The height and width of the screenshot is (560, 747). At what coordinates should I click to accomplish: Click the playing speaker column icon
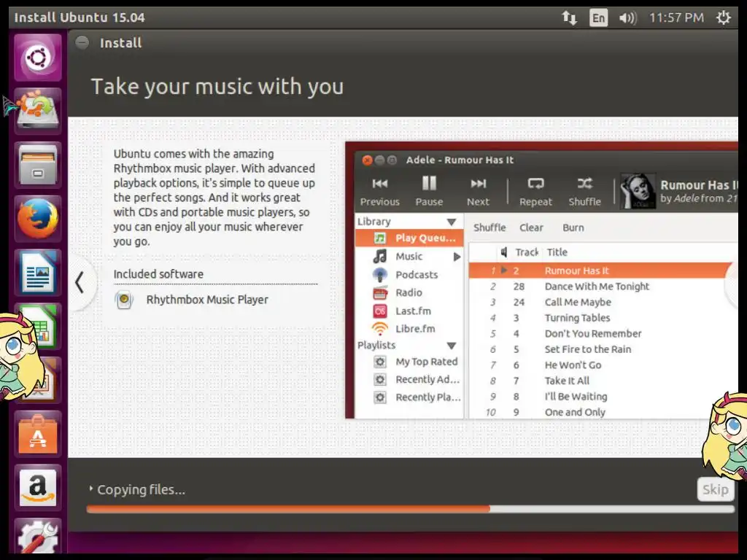(x=503, y=252)
